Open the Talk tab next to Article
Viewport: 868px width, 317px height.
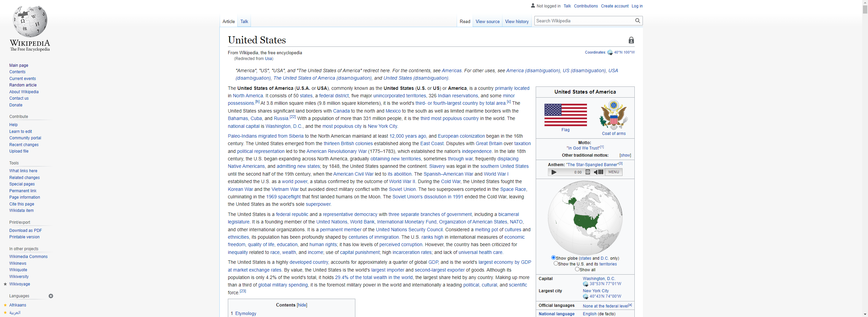(x=244, y=21)
